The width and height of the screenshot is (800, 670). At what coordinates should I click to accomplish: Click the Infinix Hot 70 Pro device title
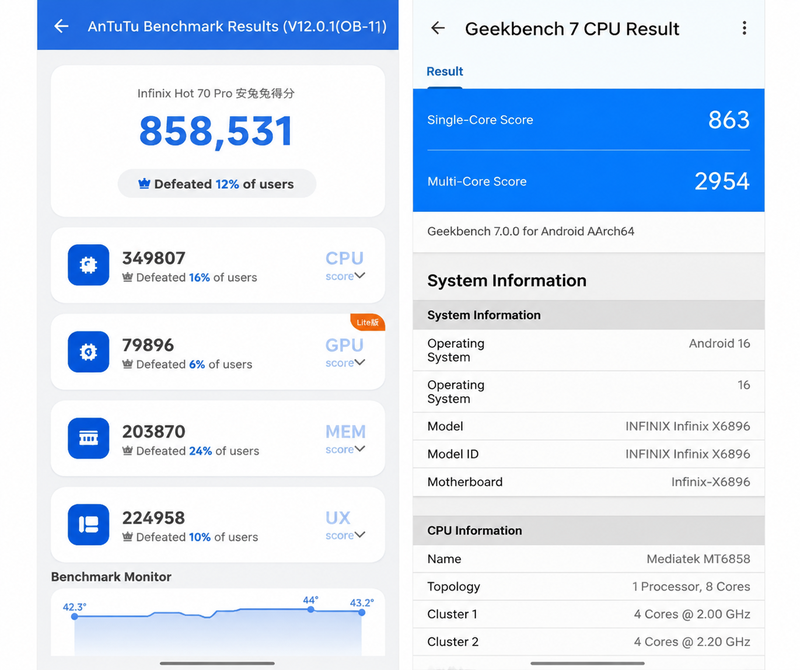(216, 93)
